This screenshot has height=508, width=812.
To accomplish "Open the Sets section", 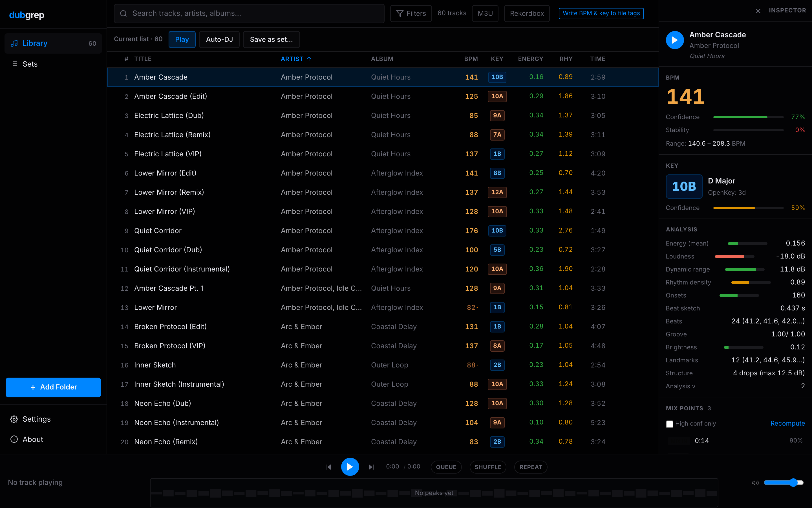I will coord(53,64).
